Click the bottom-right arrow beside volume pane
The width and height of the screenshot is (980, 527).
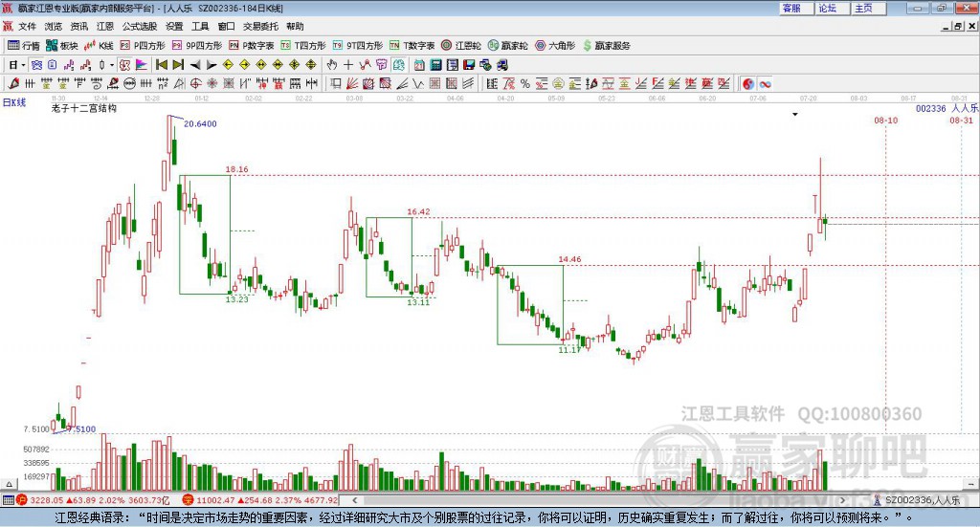coord(970,484)
